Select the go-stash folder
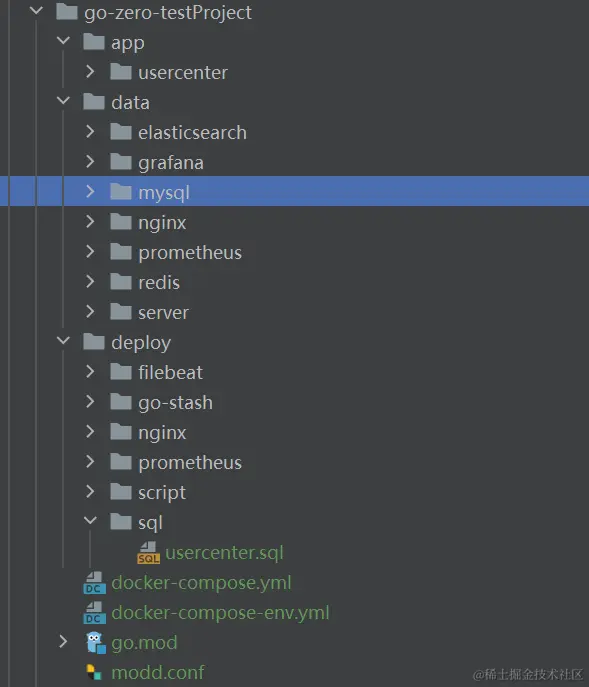589x687 pixels. tap(175, 403)
